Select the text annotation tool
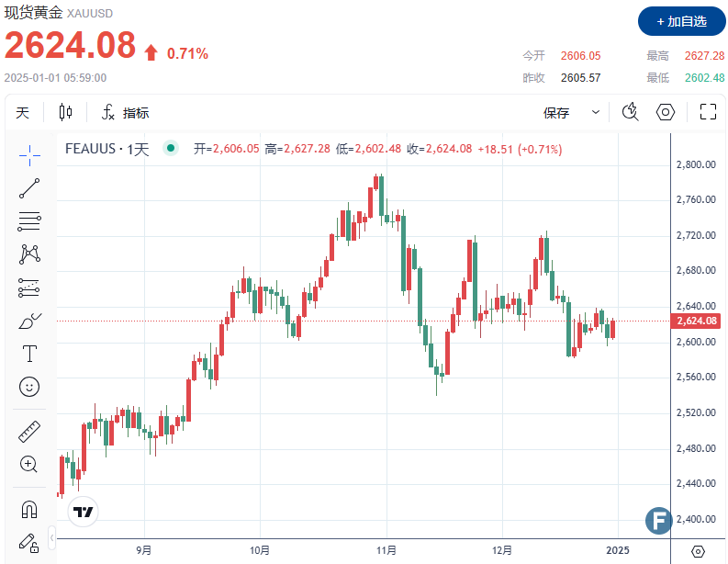 pyautogui.click(x=29, y=354)
